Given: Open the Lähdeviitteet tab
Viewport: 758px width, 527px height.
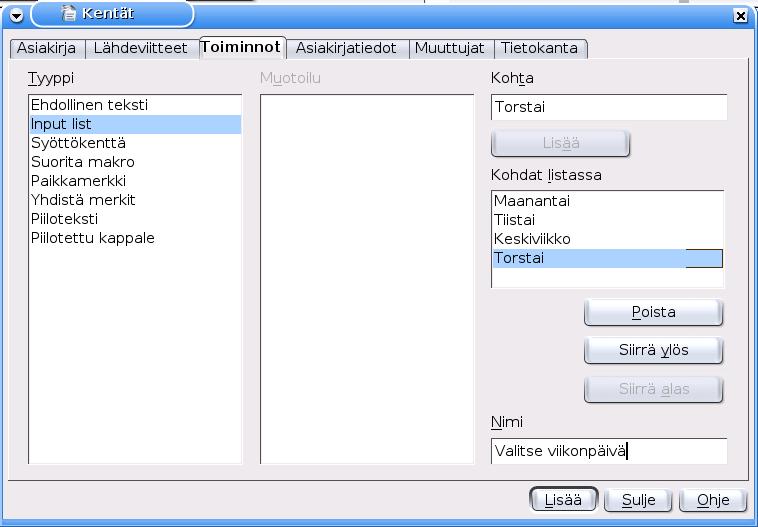Looking at the screenshot, I should [141, 48].
